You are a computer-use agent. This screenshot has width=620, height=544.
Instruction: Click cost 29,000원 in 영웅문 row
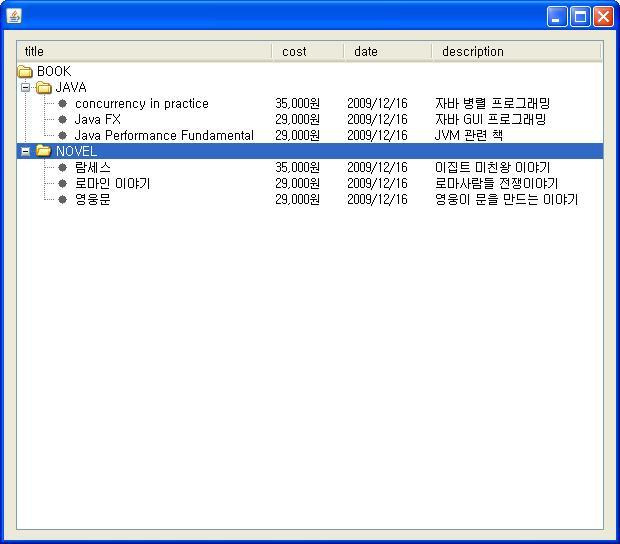(x=298, y=199)
